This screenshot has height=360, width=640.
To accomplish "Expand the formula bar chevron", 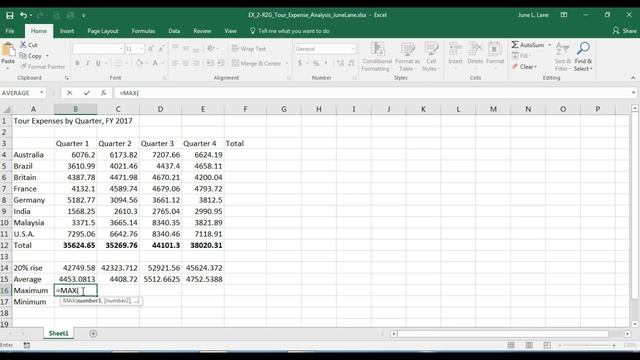I will 633,93.
